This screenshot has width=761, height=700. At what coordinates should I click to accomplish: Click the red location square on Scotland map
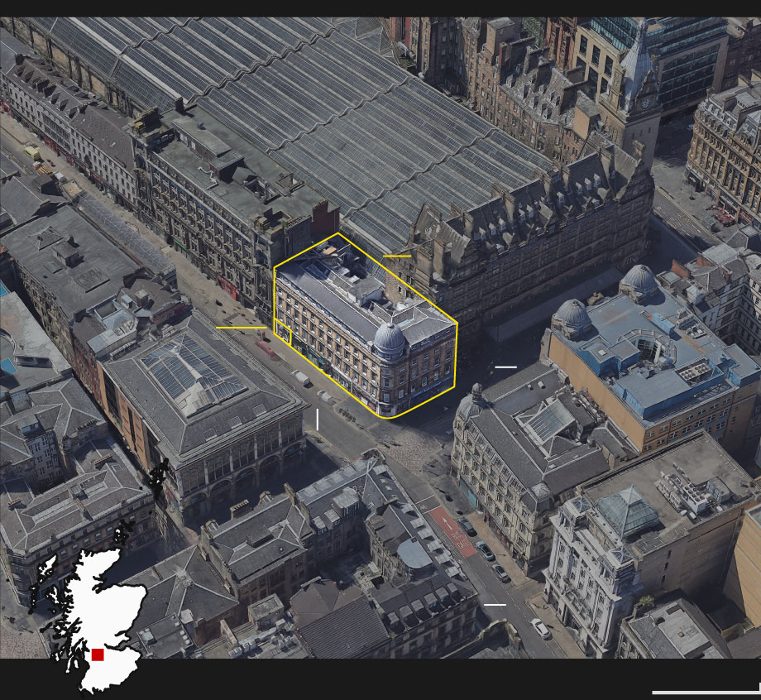tap(98, 654)
